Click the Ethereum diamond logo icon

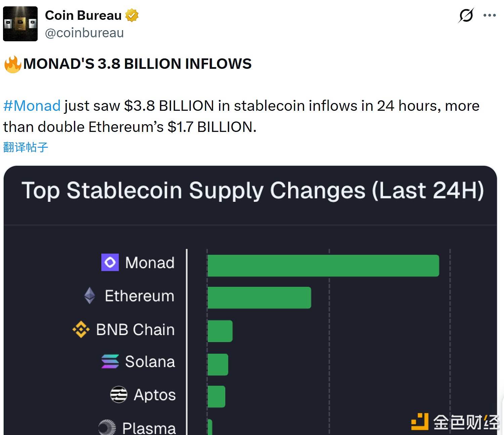90,296
